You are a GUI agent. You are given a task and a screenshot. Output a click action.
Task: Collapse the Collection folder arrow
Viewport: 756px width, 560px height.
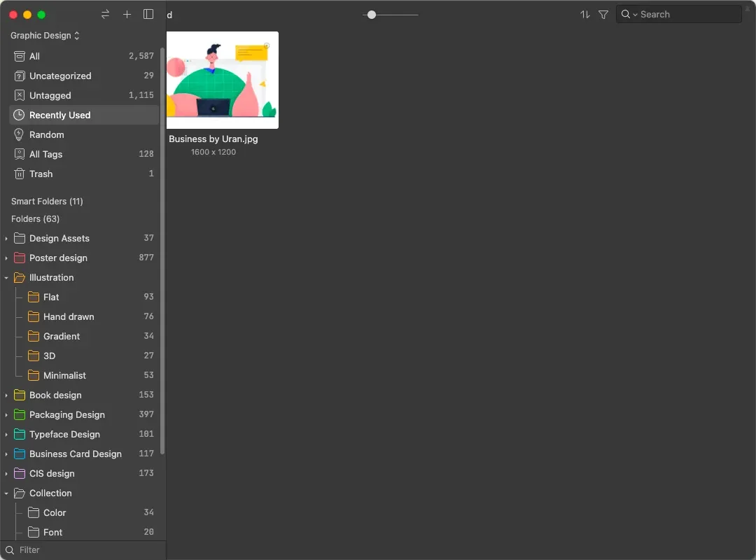click(6, 493)
